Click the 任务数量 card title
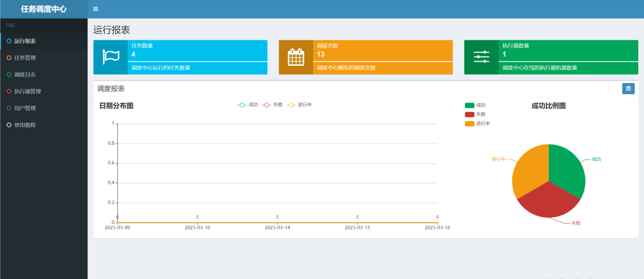644x279 pixels. (x=142, y=46)
